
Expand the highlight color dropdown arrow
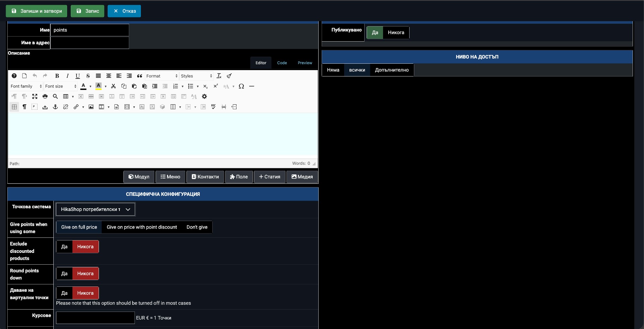coord(106,87)
